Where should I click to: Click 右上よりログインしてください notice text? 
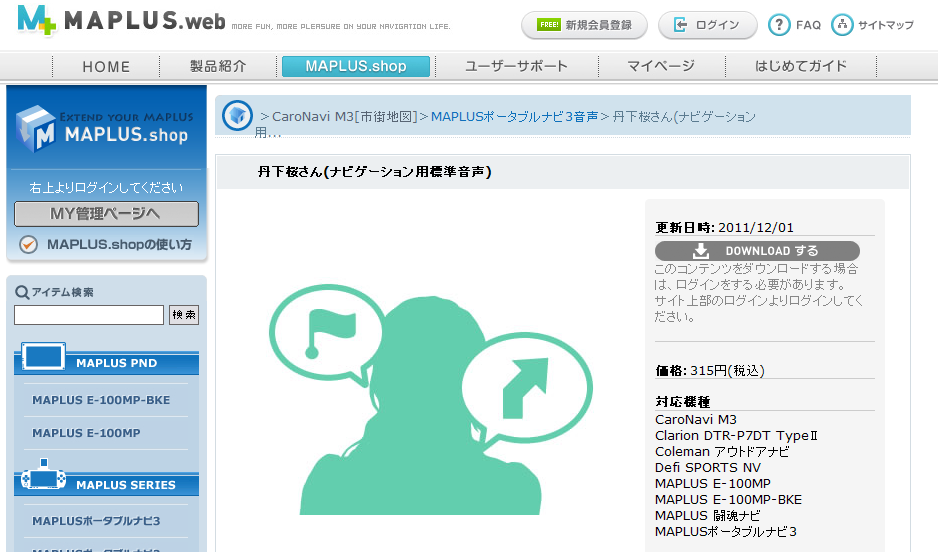106,188
